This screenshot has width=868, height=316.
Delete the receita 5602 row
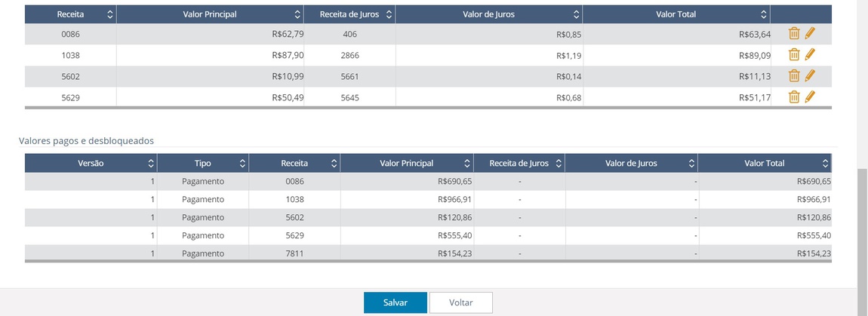click(x=794, y=76)
